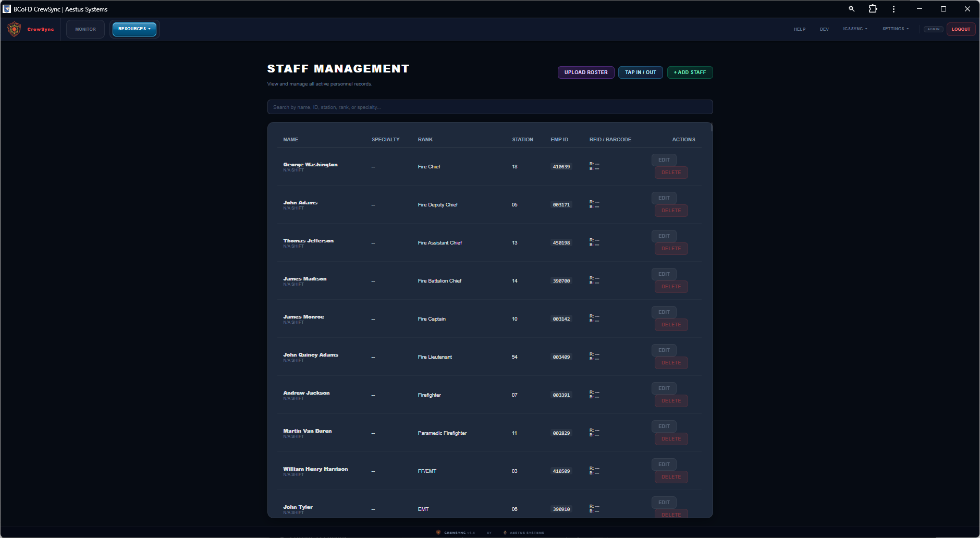Click the staff search input field
Screen dimensions: 980x538
(x=489, y=107)
